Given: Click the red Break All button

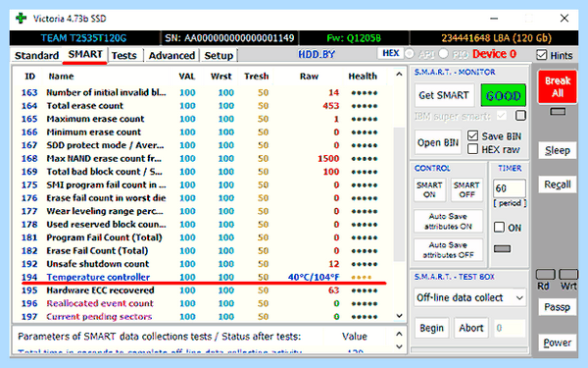Looking at the screenshot, I should click(x=558, y=86).
